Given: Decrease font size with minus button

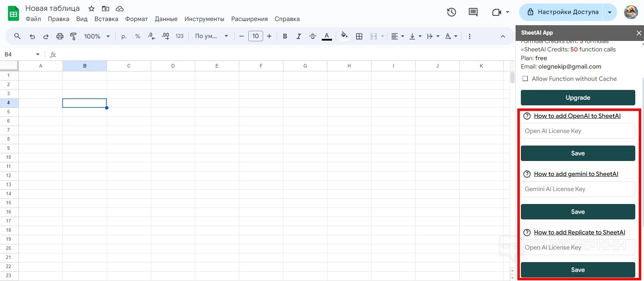Looking at the screenshot, I should click(241, 36).
